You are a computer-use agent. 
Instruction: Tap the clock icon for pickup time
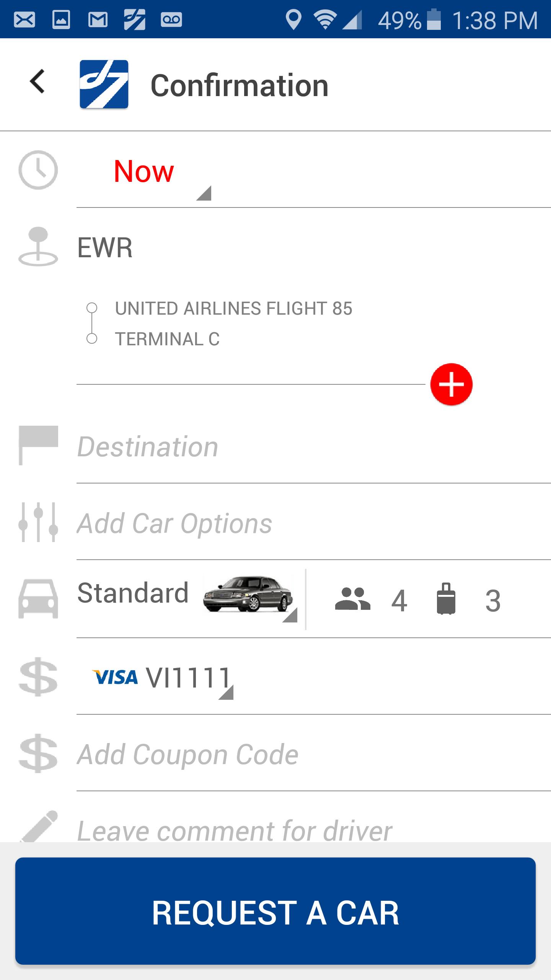pyautogui.click(x=38, y=170)
